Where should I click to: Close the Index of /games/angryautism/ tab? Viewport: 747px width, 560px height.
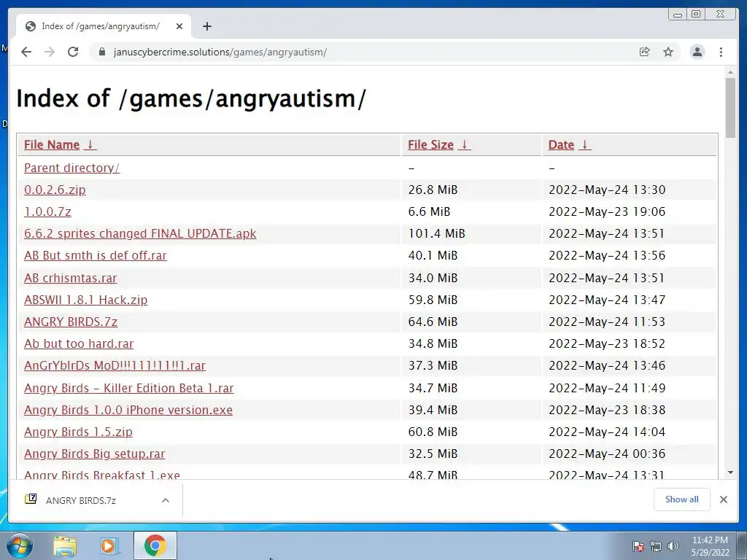click(x=179, y=26)
